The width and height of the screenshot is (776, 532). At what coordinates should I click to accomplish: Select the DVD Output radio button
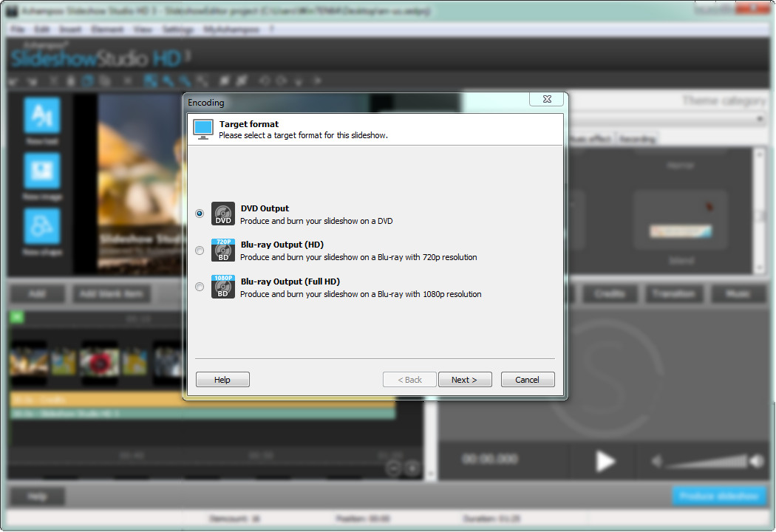click(x=200, y=214)
